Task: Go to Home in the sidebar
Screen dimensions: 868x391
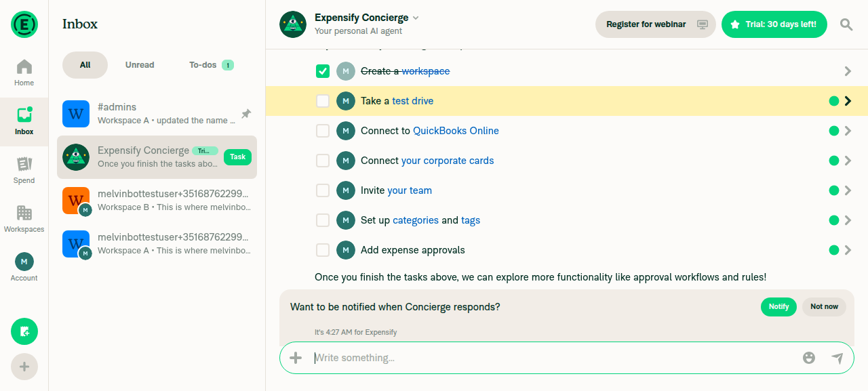Action: tap(24, 73)
